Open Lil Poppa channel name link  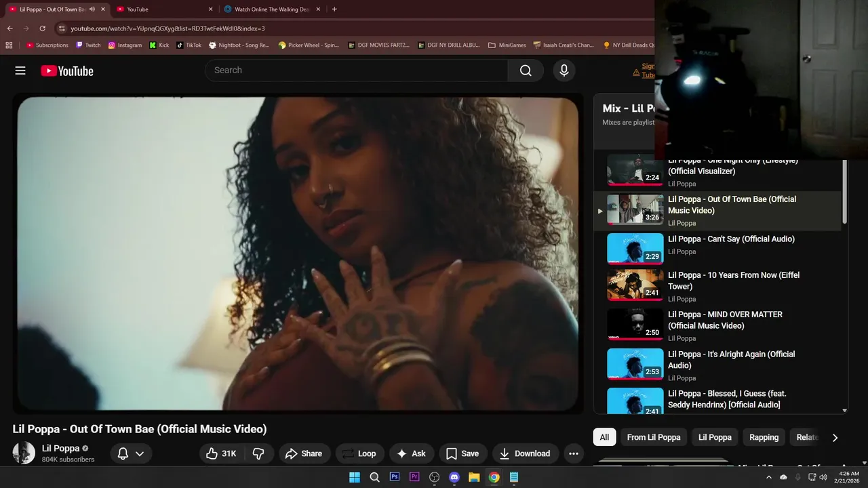[61, 448]
